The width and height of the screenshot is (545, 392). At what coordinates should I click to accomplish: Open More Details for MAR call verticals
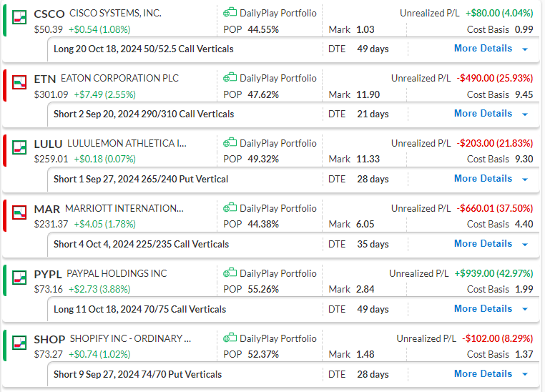[x=483, y=244]
